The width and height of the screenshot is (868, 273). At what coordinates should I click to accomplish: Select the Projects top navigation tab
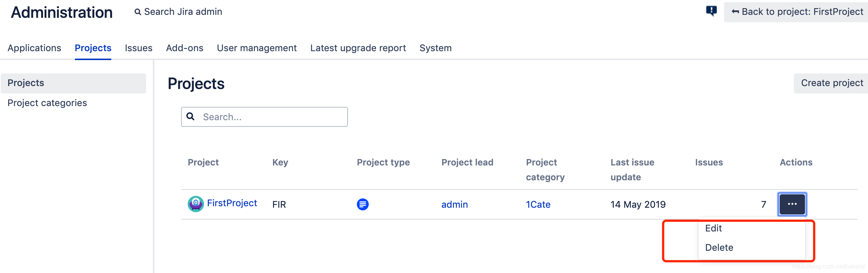[x=93, y=48]
